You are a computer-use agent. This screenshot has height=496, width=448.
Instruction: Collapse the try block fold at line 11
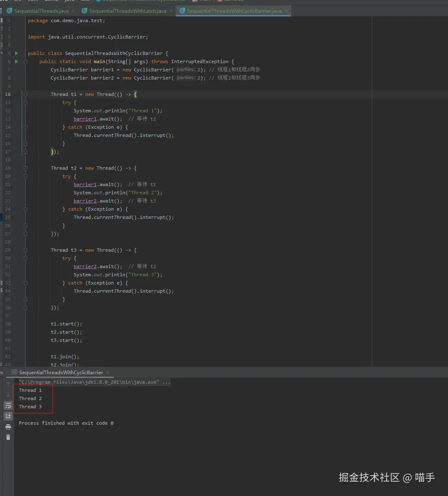(x=25, y=102)
